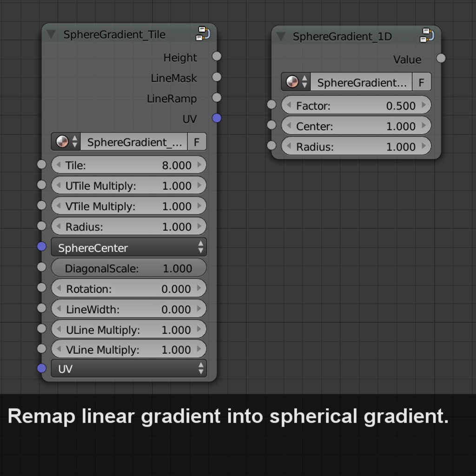The image size is (476, 476).
Task: Click the SphereGradient_1D node group name field
Action: pyautogui.click(x=361, y=82)
